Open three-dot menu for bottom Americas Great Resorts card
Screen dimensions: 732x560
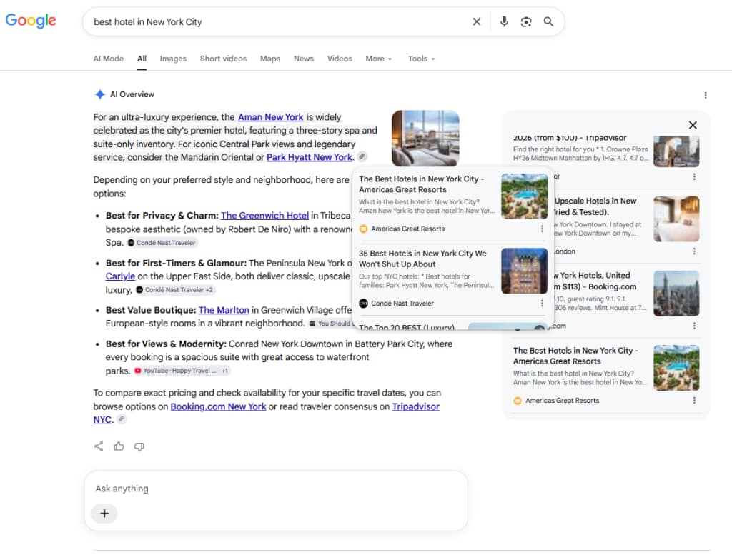click(x=694, y=401)
